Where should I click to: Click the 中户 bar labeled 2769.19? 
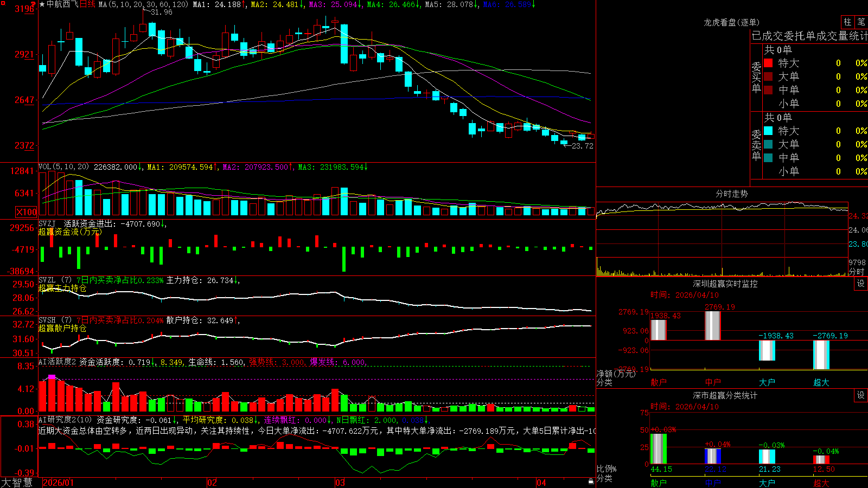coord(712,326)
